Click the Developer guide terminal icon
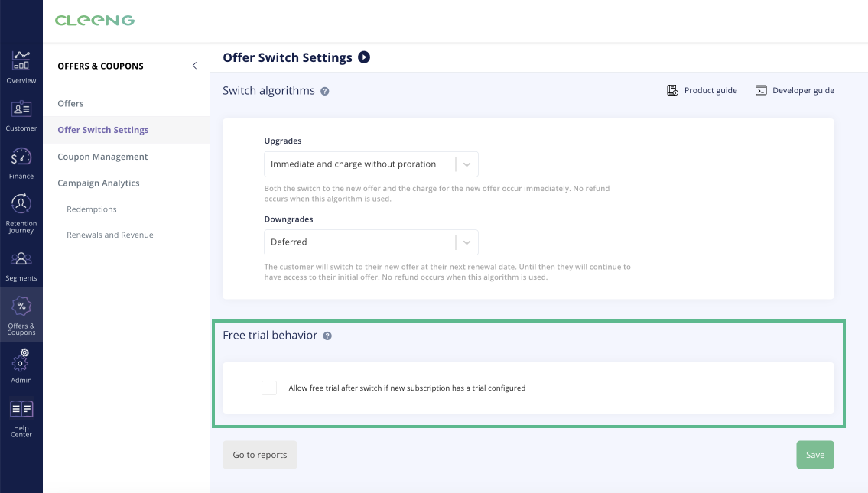The image size is (868, 493). pyautogui.click(x=761, y=90)
